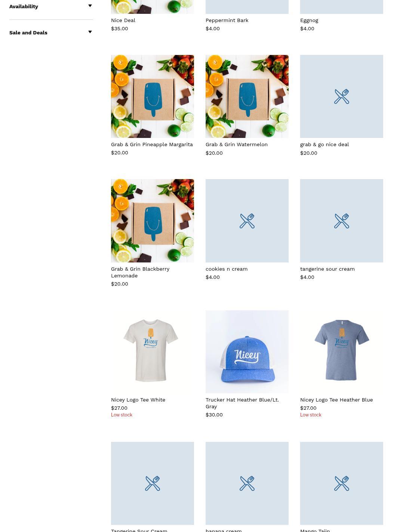This screenshot has height=532, width=400.
Task: Open the Eggnog product link
Action: click(x=309, y=20)
